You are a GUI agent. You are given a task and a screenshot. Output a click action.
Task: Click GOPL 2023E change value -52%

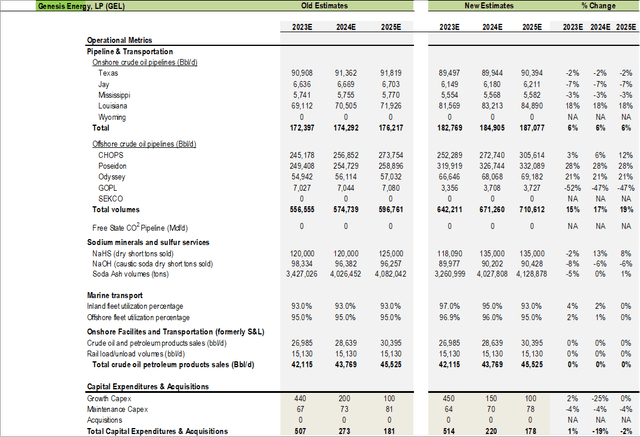[572, 188]
